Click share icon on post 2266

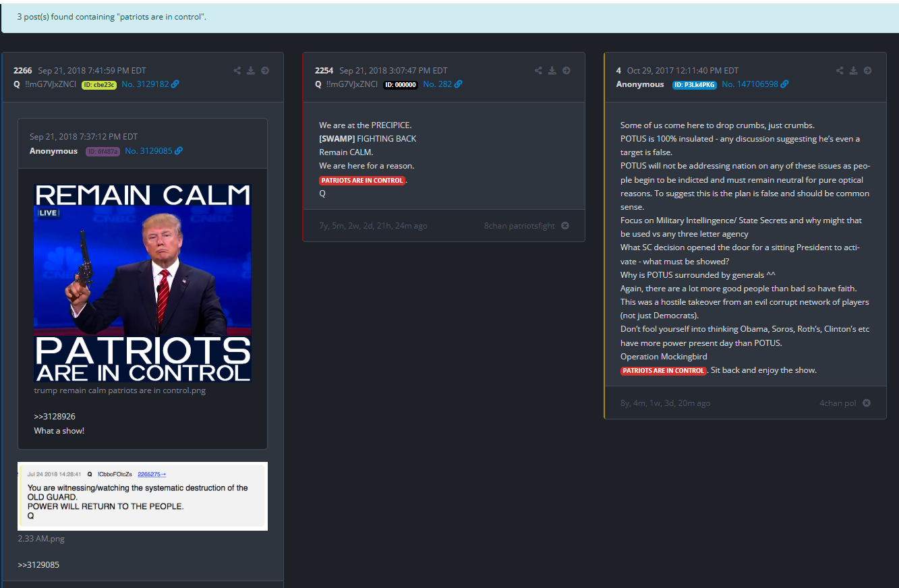pos(237,71)
